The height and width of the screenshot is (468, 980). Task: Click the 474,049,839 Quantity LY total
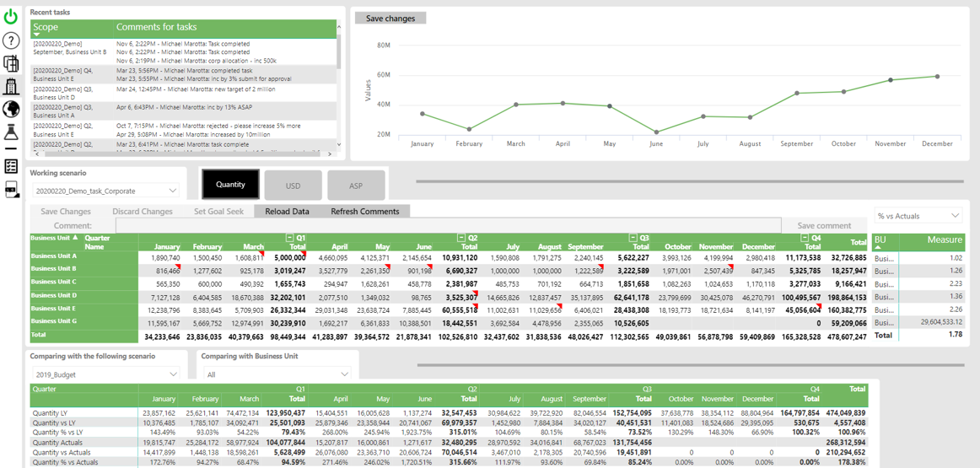pyautogui.click(x=844, y=413)
